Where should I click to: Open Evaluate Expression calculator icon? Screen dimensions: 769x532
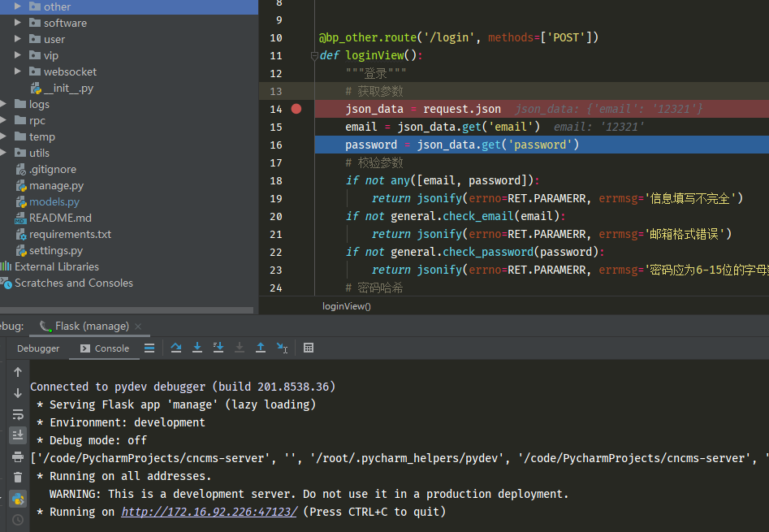(309, 348)
